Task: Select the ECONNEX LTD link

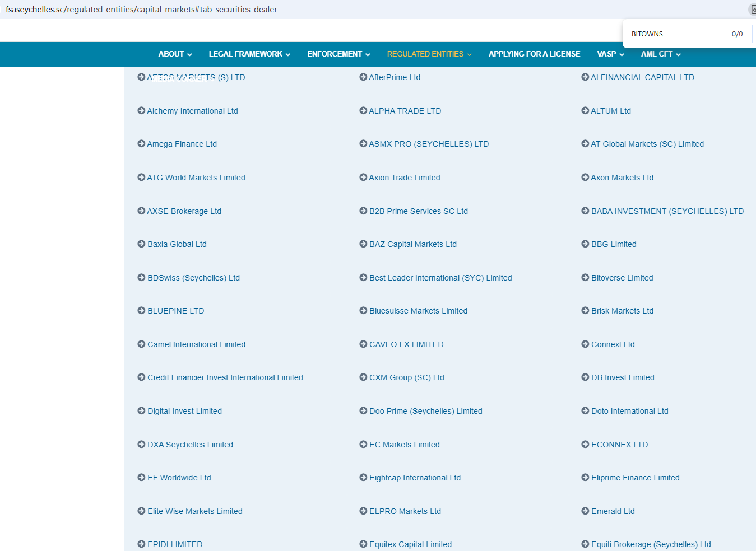Action: point(620,445)
